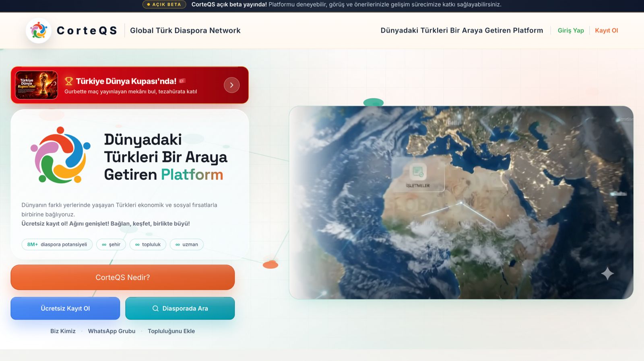644x361 pixels.
Task: Click header tagline Dünyadaki Türkleri Bir Araya
Action: (462, 31)
